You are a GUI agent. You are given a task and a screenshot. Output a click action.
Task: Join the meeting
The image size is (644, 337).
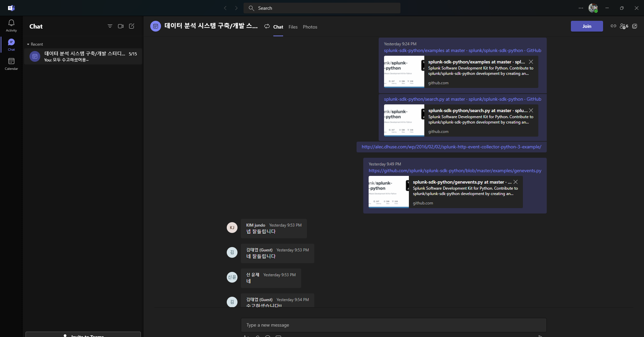coord(587,26)
